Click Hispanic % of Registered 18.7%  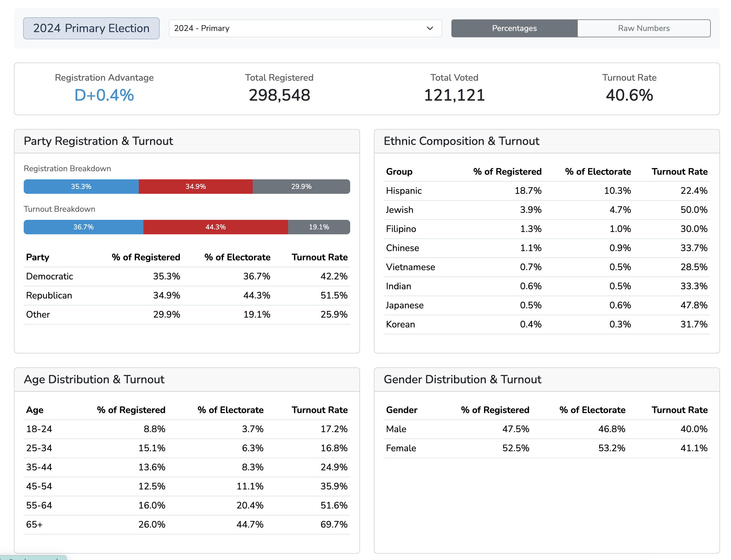(528, 191)
